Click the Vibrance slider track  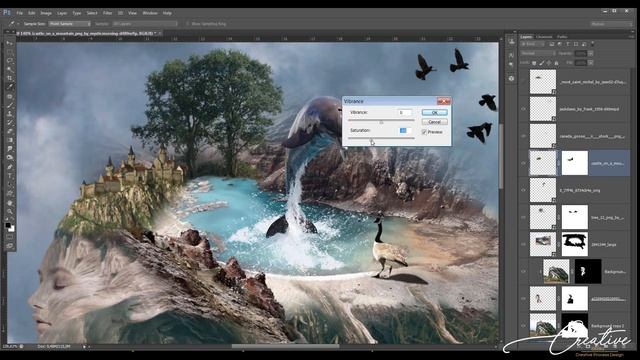click(x=381, y=120)
